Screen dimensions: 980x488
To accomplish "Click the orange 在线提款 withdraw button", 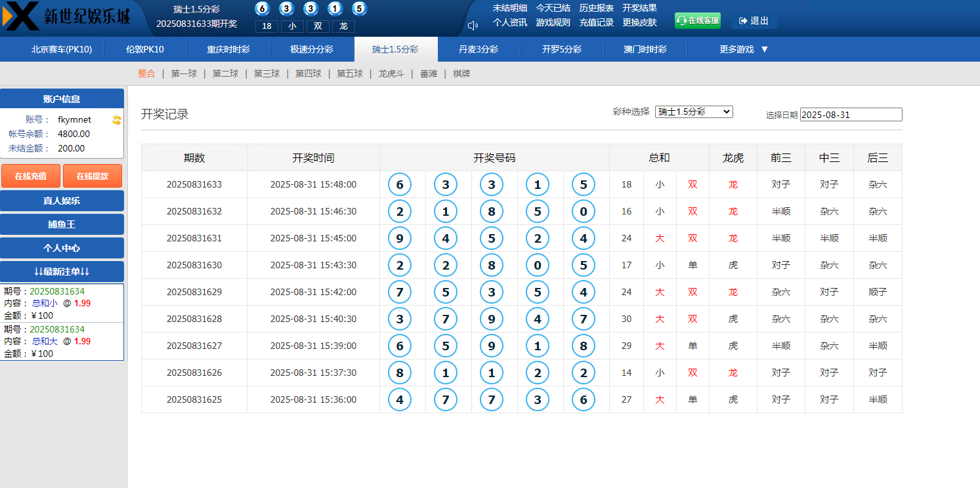I will (92, 176).
